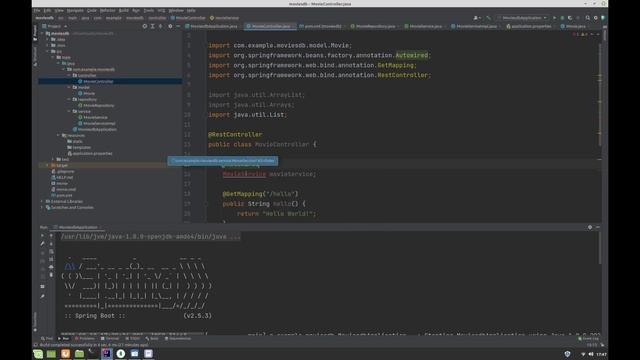The image size is (640, 360).
Task: Open Event Log in status bar
Action: [x=588, y=338]
